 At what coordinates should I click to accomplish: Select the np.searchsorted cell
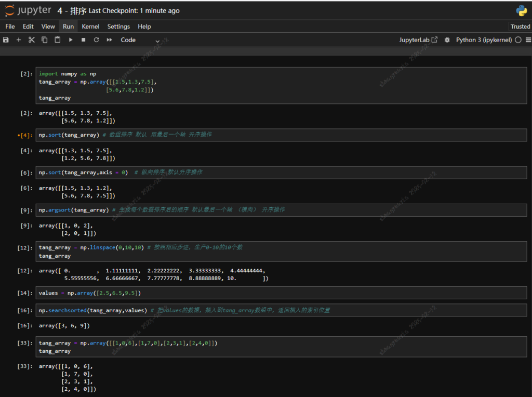click(281, 310)
